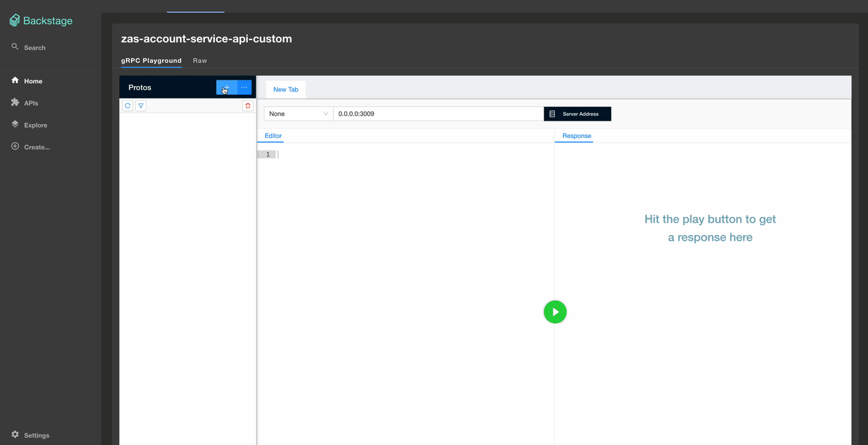Open the None environment dropdown

[299, 114]
